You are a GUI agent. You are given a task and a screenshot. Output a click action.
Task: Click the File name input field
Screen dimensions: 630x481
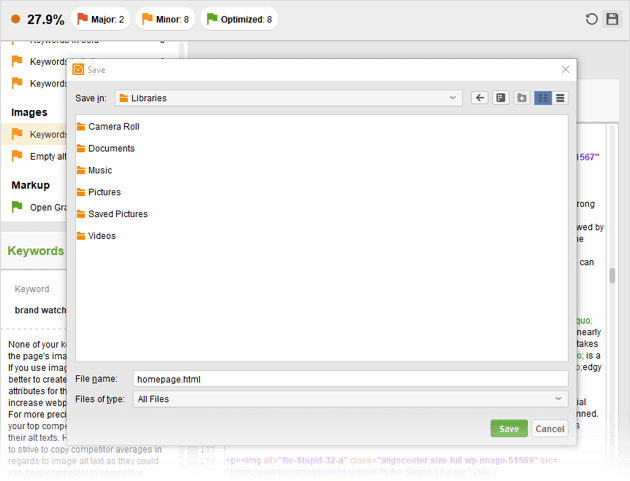[x=350, y=379]
